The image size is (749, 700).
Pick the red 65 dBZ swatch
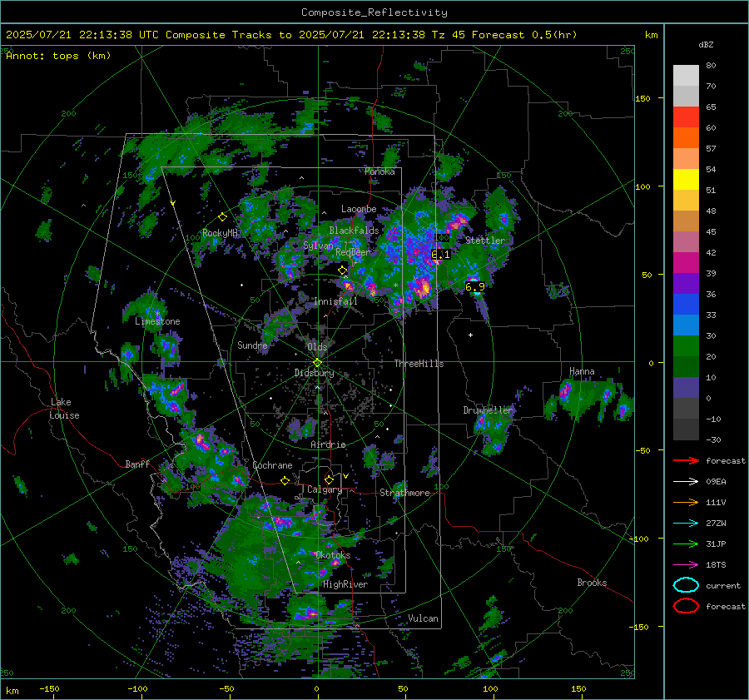click(686, 117)
